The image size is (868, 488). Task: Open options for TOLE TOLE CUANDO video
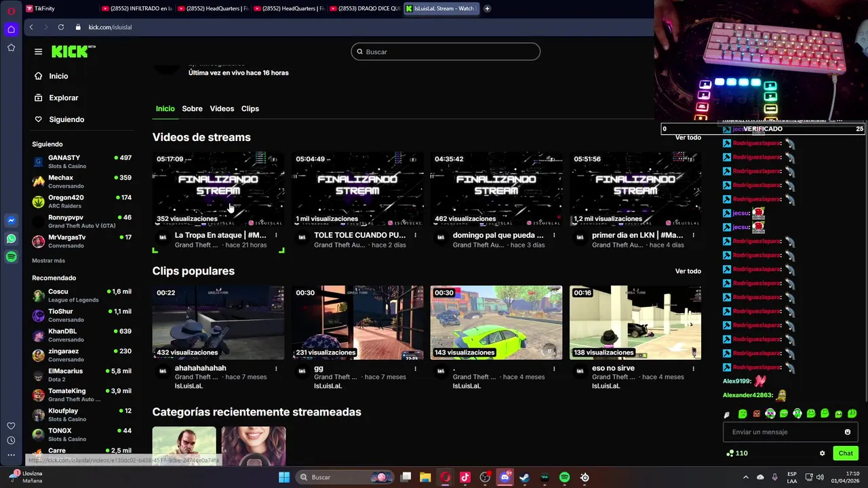[415, 235]
